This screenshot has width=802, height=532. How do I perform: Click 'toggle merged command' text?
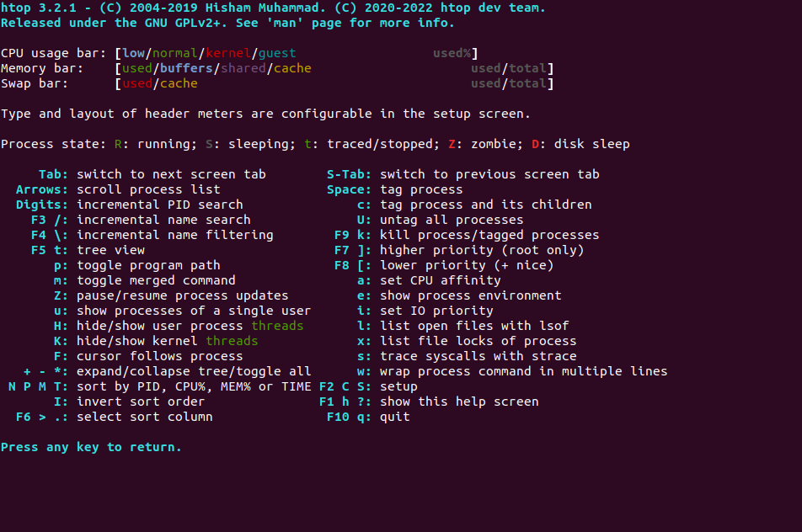[156, 280]
